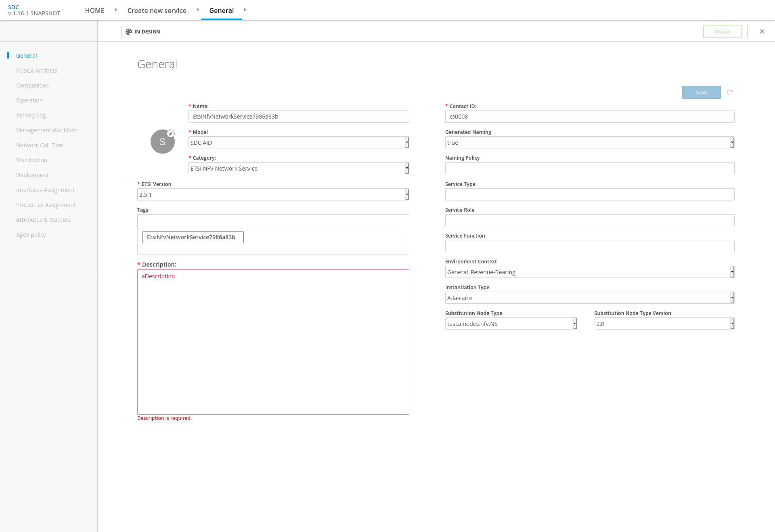Click arrow after General breadcrumb
Image resolution: width=775 pixels, height=532 pixels.
click(245, 10)
